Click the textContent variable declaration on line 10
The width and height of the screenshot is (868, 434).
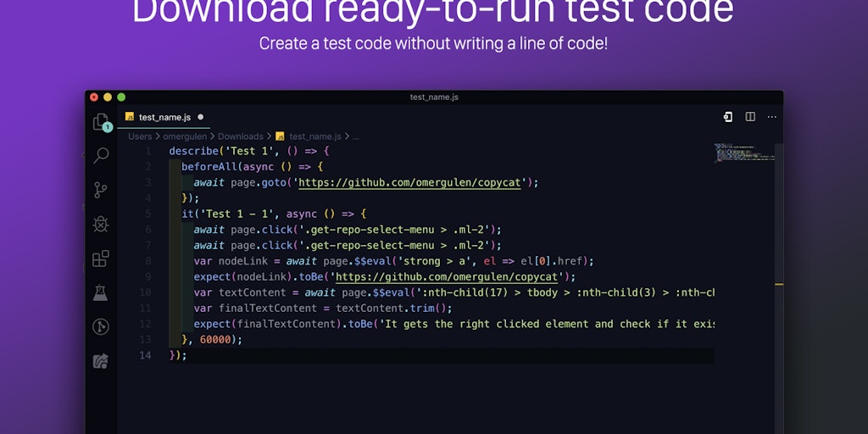tap(253, 292)
